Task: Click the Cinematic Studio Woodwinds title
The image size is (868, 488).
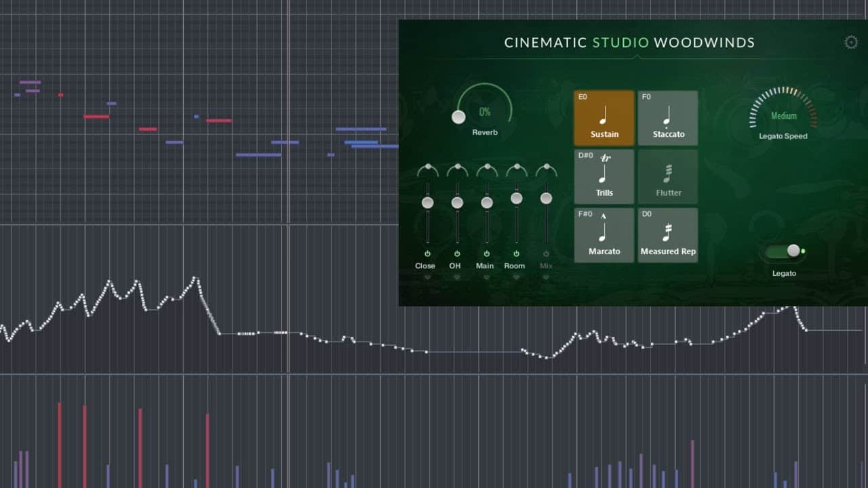Action: pos(629,43)
